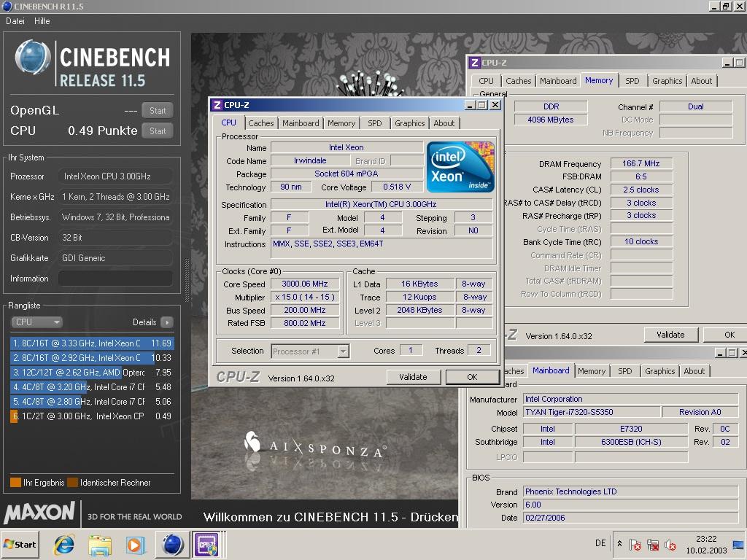
Task: Open SPD tab in Mainboard CPU-Z window
Action: (x=625, y=371)
